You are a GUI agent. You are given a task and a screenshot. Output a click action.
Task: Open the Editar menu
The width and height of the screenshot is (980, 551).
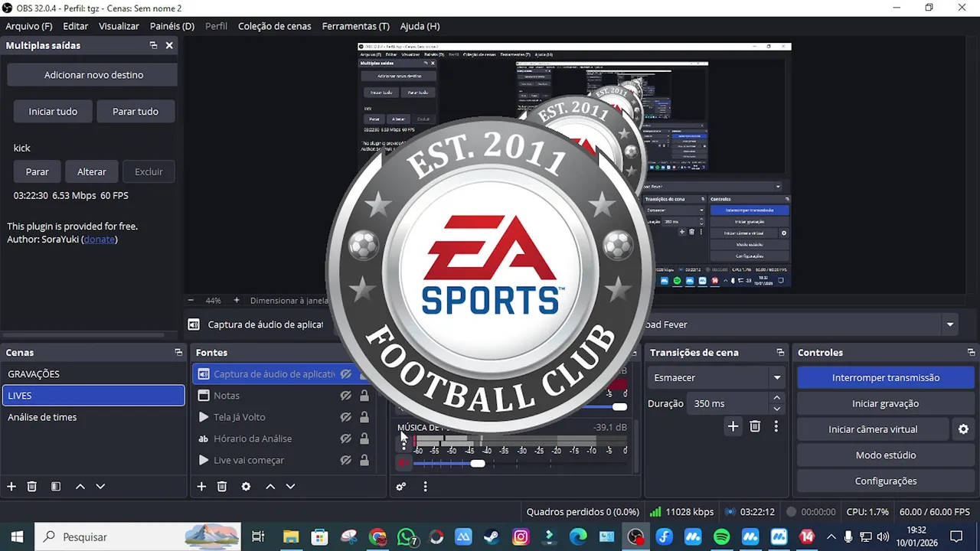(x=75, y=26)
